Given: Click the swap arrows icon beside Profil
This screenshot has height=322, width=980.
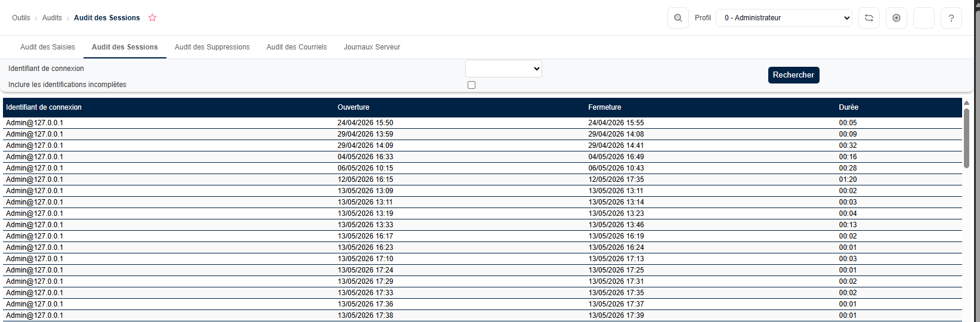Looking at the screenshot, I should (868, 18).
